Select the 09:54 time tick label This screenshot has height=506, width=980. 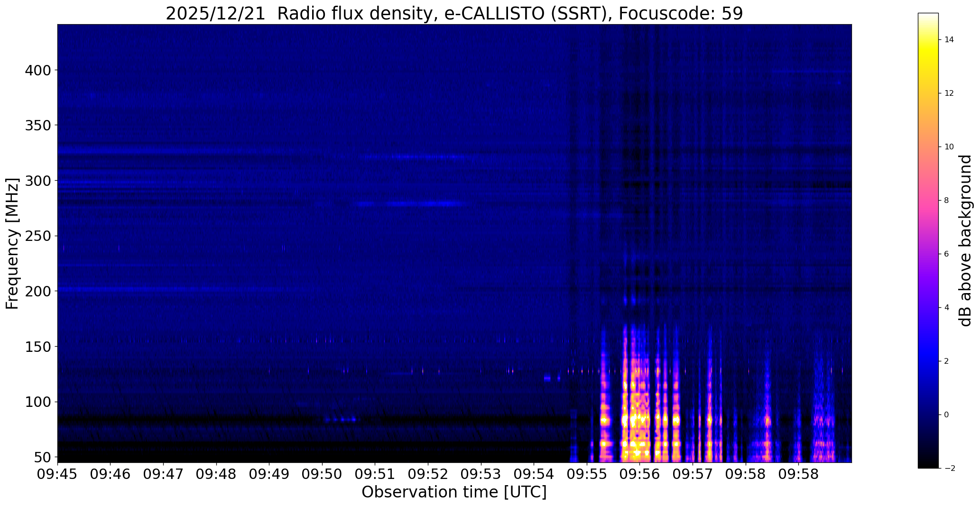pyautogui.click(x=534, y=474)
